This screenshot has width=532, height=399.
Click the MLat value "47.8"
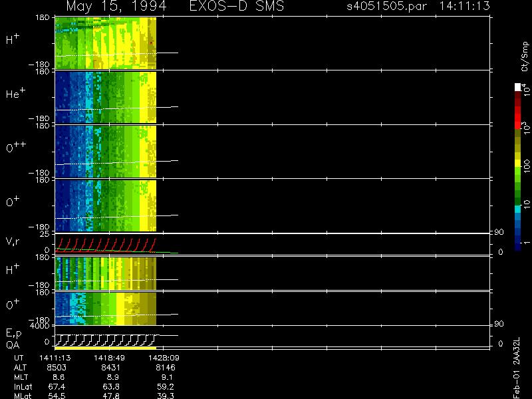tap(111, 396)
